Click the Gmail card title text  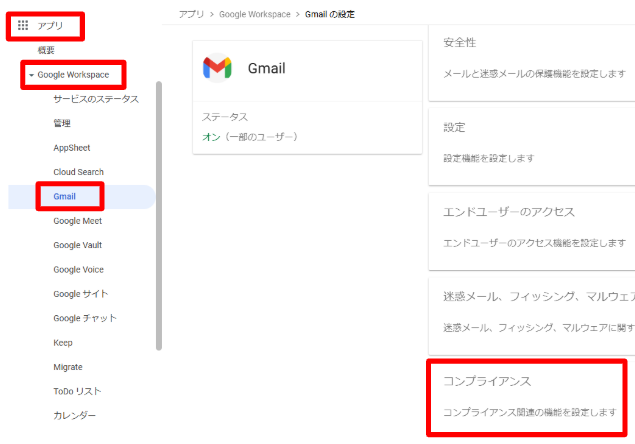pyautogui.click(x=266, y=68)
